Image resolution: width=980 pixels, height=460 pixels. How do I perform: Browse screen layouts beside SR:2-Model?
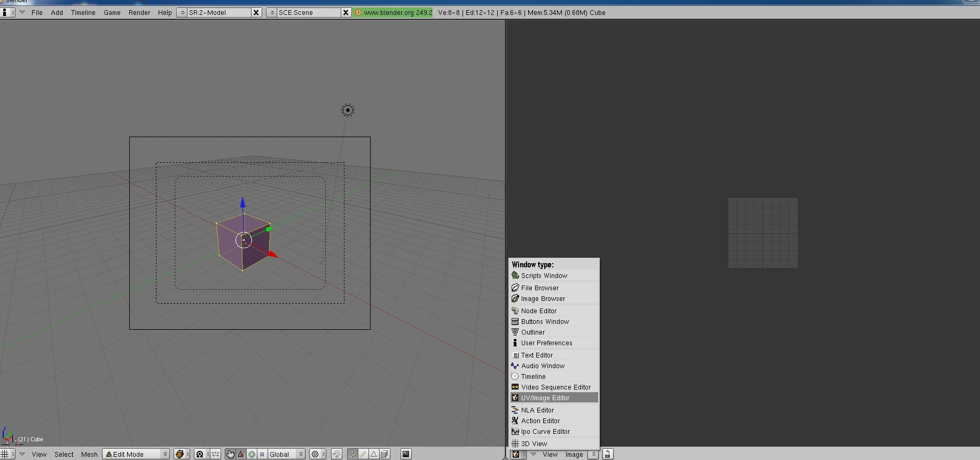[x=182, y=12]
